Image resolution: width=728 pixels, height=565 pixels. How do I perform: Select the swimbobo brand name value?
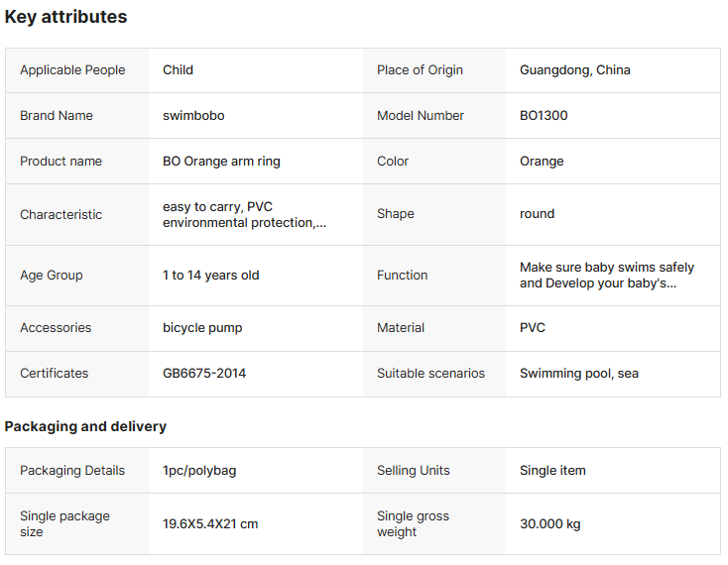(x=193, y=115)
